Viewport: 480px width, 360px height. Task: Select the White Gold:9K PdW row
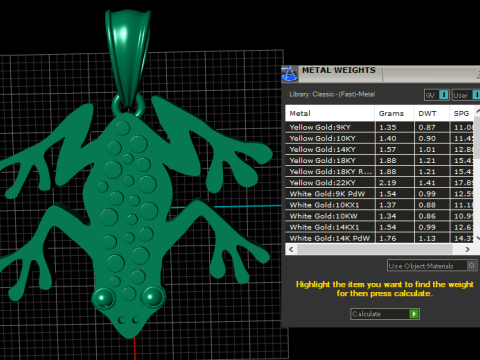(x=380, y=194)
